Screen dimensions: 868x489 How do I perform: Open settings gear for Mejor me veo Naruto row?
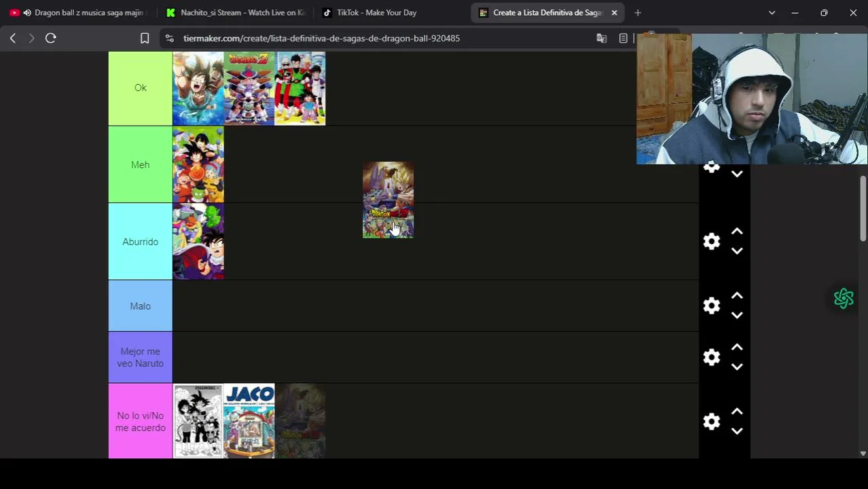(x=711, y=357)
